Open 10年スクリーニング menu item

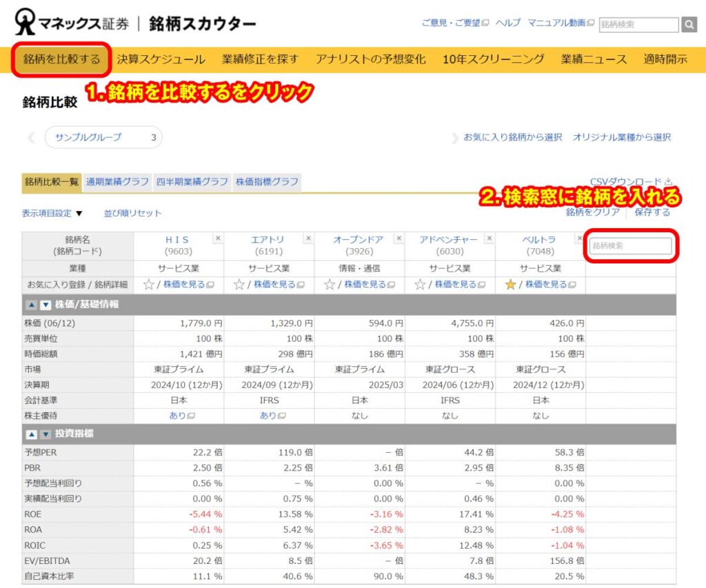494,59
